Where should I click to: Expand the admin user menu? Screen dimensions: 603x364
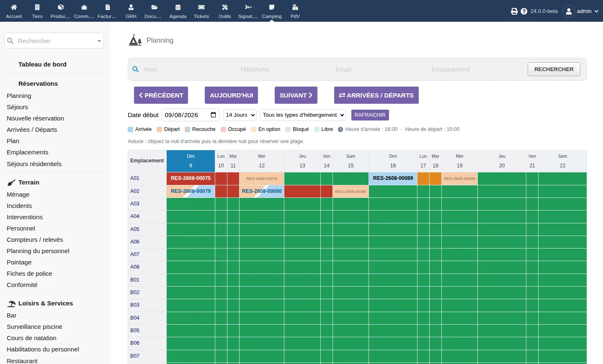click(x=581, y=11)
